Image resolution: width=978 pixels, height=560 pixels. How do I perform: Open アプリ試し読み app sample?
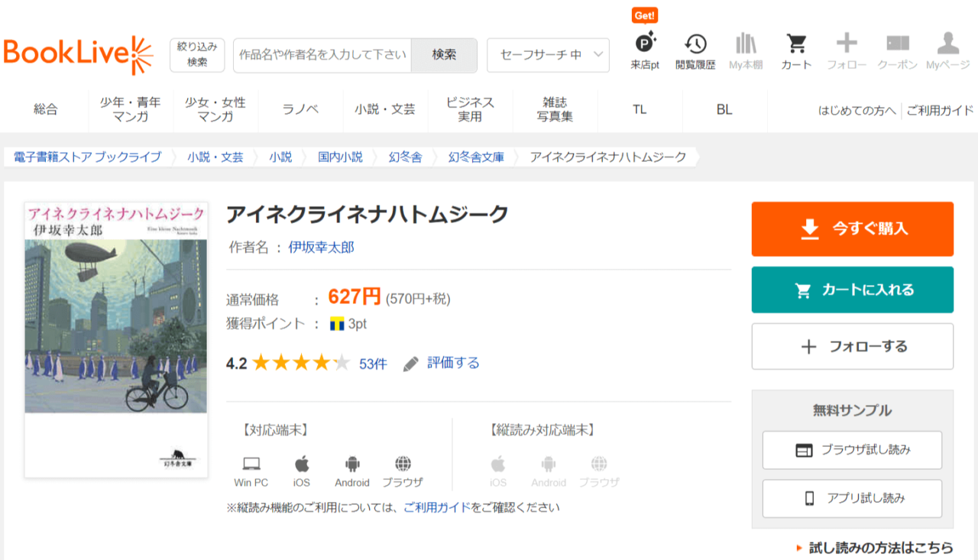pos(853,498)
